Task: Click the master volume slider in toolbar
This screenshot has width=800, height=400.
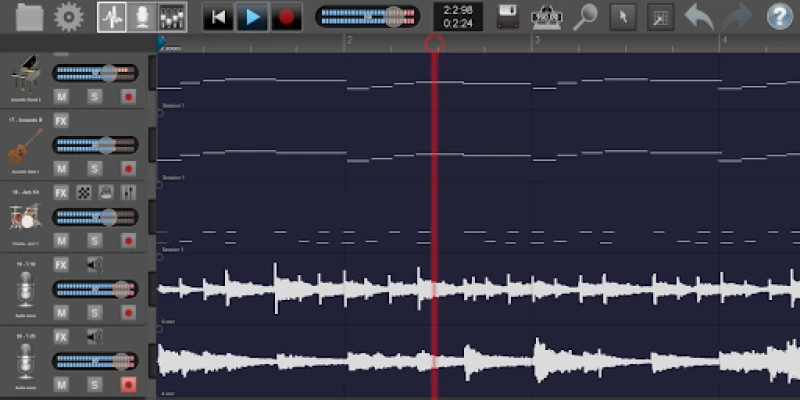Action: [367, 16]
